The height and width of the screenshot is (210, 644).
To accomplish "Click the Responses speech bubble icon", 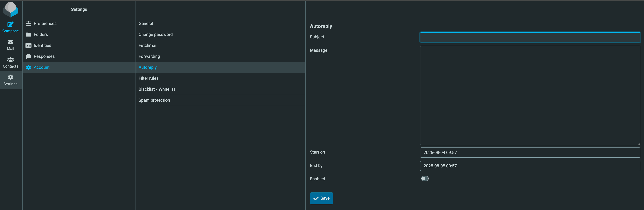I will click(29, 56).
